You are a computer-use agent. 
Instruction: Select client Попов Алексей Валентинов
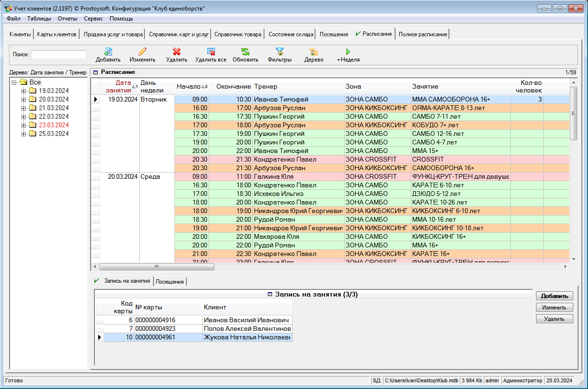pyautogui.click(x=247, y=328)
